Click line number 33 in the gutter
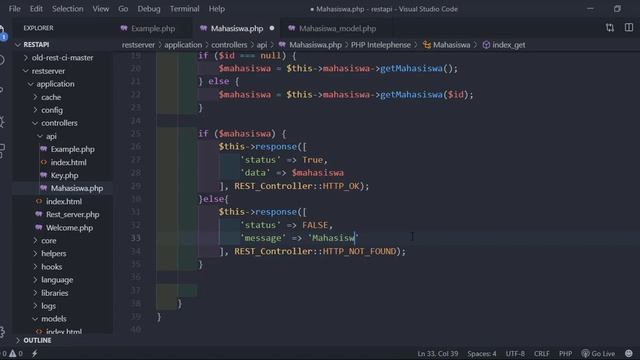This screenshot has height=360, width=640. point(136,238)
